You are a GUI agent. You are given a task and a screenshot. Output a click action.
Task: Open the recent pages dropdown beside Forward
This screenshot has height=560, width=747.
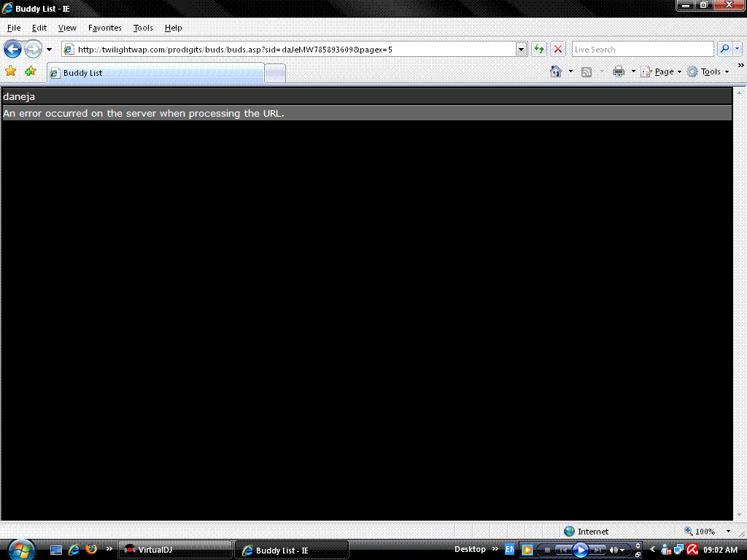[x=49, y=50]
